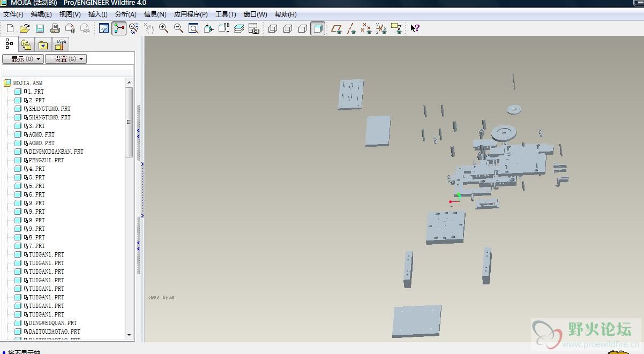
Task: Open the 应用程序(P) menu
Action: (x=191, y=14)
